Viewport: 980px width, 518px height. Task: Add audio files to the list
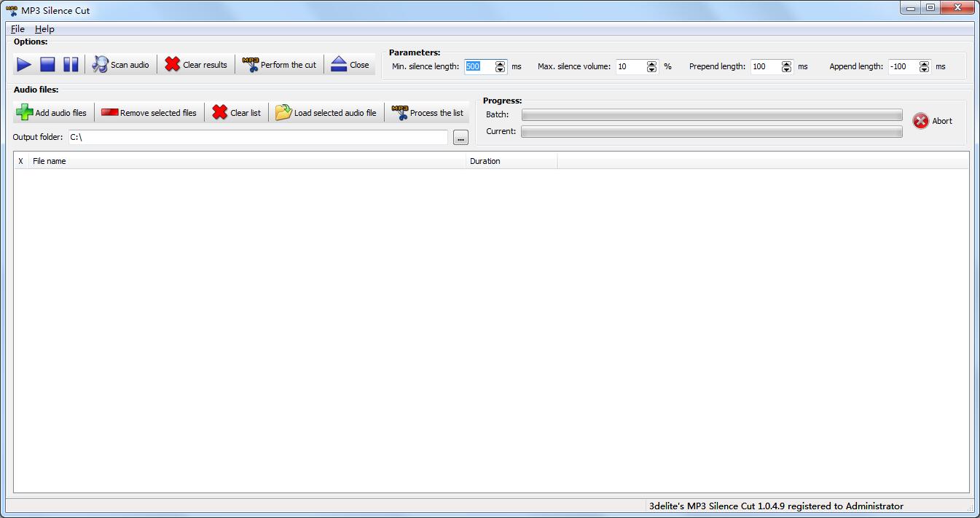[x=52, y=113]
